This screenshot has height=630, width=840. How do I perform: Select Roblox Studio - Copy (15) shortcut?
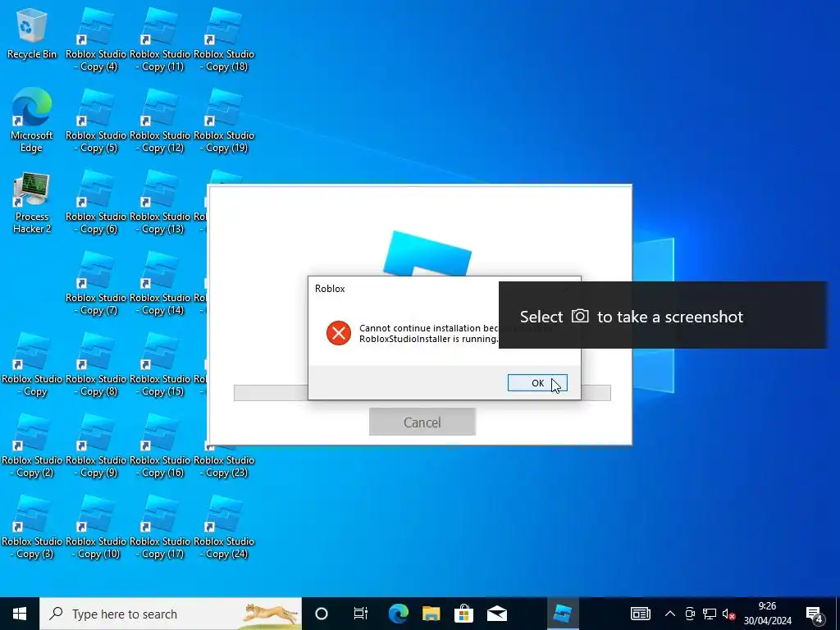(160, 365)
